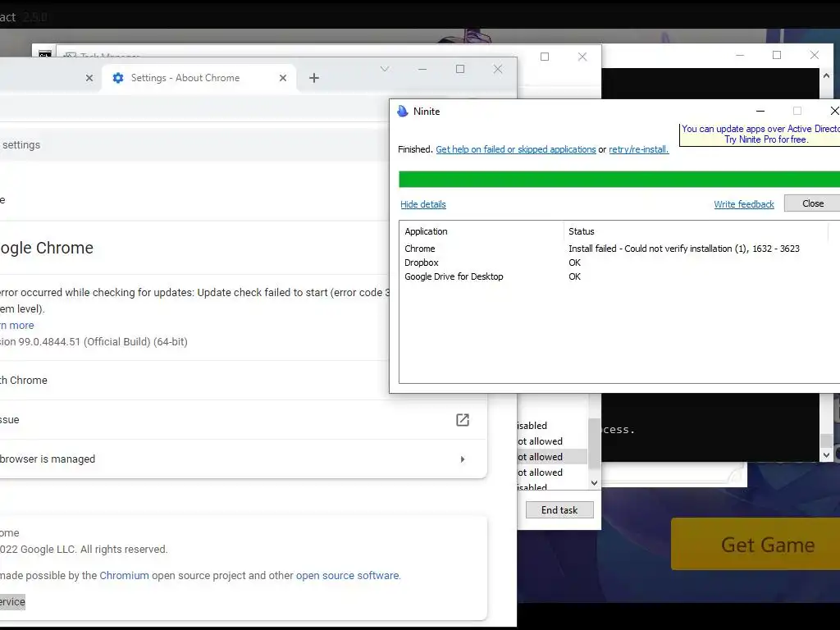Click the 'rn more' learn more link
This screenshot has height=630, width=840.
[16, 325]
